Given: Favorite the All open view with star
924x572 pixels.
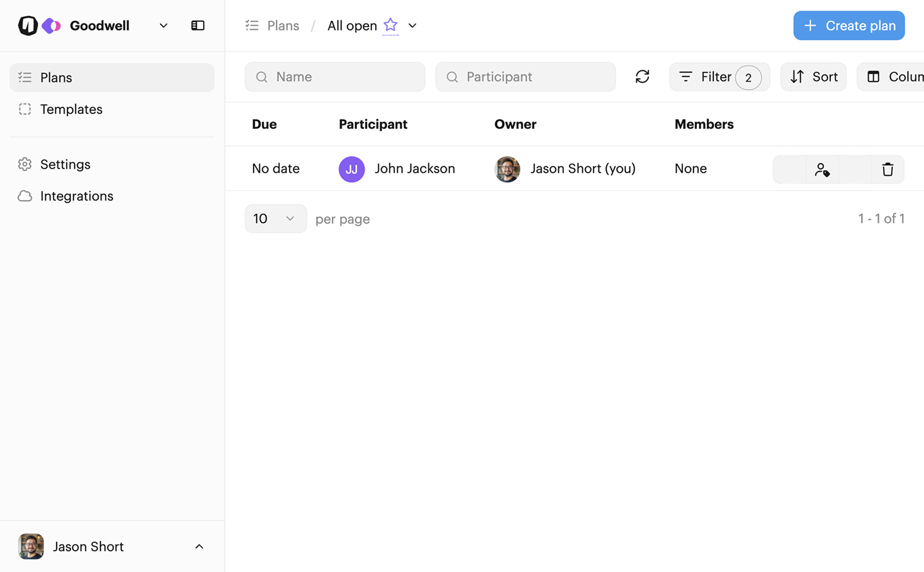Looking at the screenshot, I should click(x=390, y=25).
